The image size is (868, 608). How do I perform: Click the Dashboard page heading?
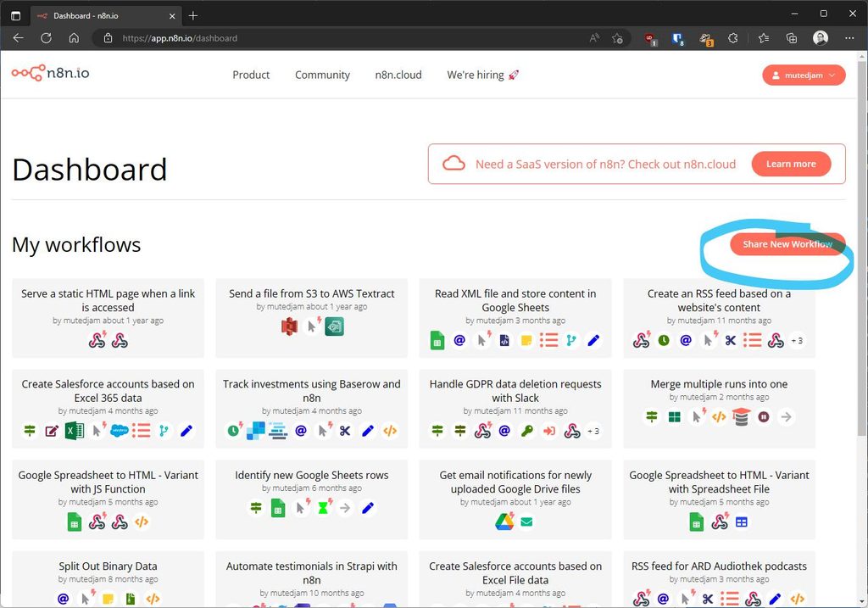89,170
